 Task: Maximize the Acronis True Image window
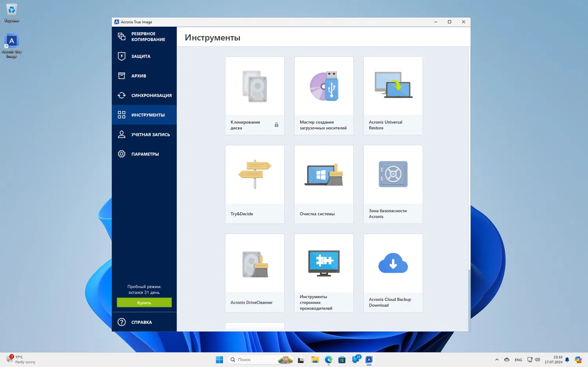pos(450,22)
